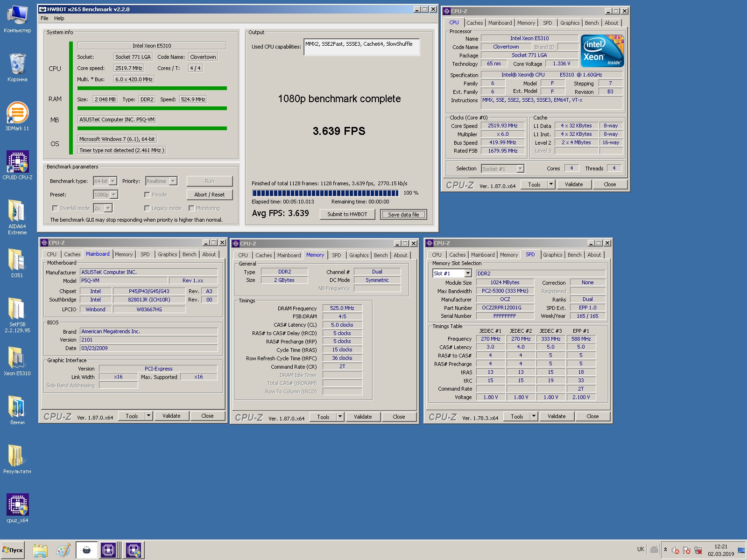Image resolution: width=747 pixels, height=560 pixels.
Task: Click the disabled Run button
Action: (x=209, y=181)
